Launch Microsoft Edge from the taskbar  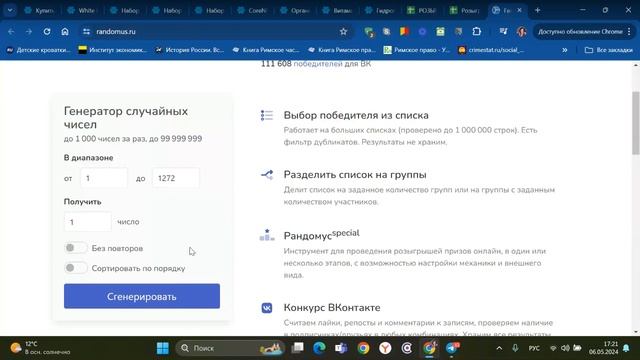tap(320, 348)
